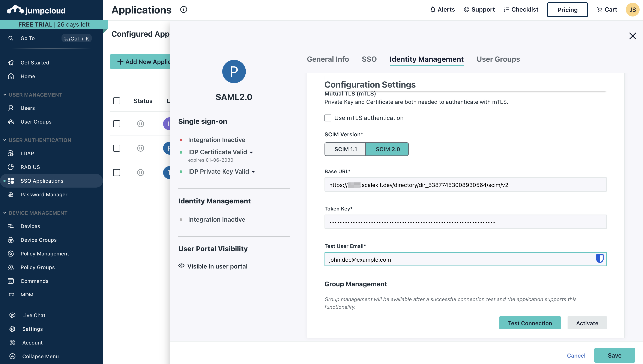Screen dimensions: 643x364
Task: Open the Cart
Action: pyautogui.click(x=607, y=9)
